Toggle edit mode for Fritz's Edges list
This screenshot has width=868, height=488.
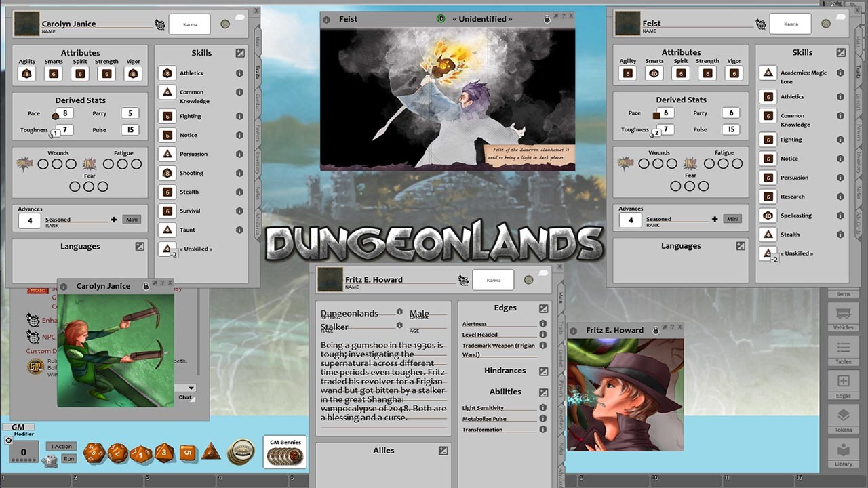tap(543, 308)
